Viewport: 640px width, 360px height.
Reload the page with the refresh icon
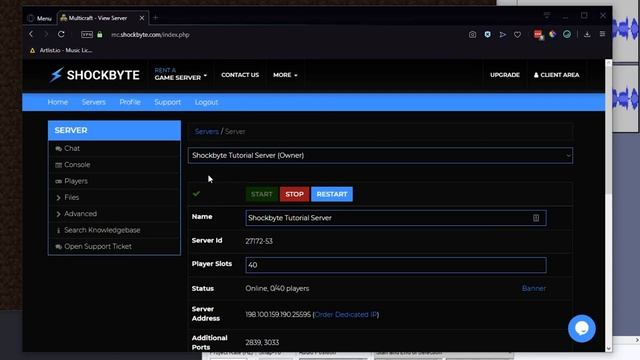61,34
